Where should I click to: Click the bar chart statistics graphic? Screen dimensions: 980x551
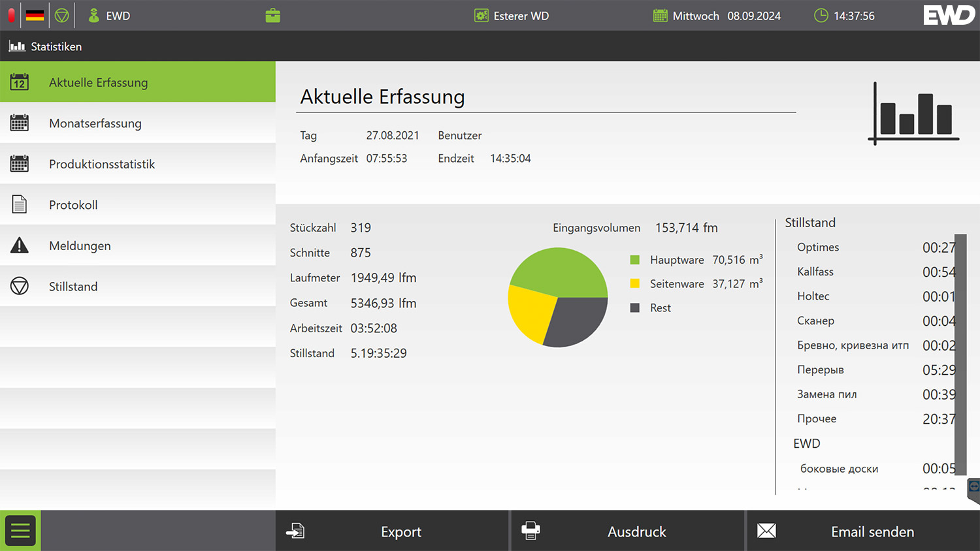point(915,114)
